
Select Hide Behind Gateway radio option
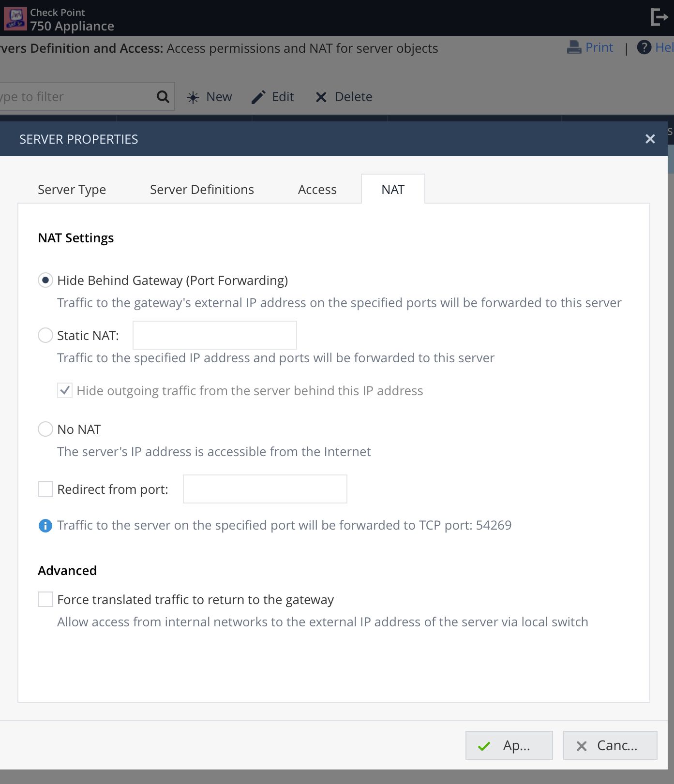[x=45, y=281]
